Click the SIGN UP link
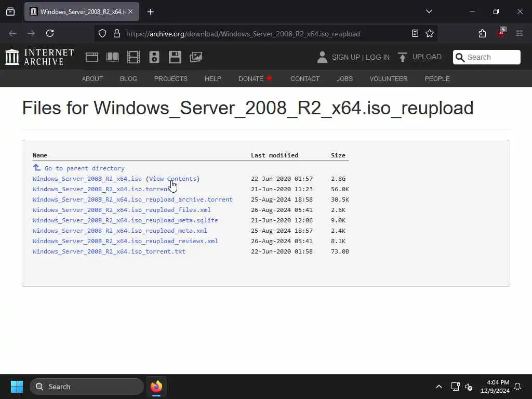This screenshot has height=399, width=532. click(x=345, y=57)
